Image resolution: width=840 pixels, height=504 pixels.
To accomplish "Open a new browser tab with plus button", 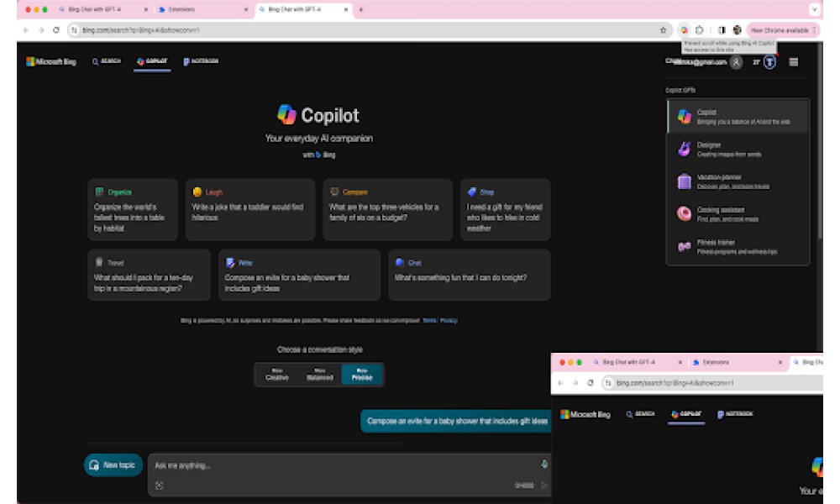I will click(x=361, y=9).
